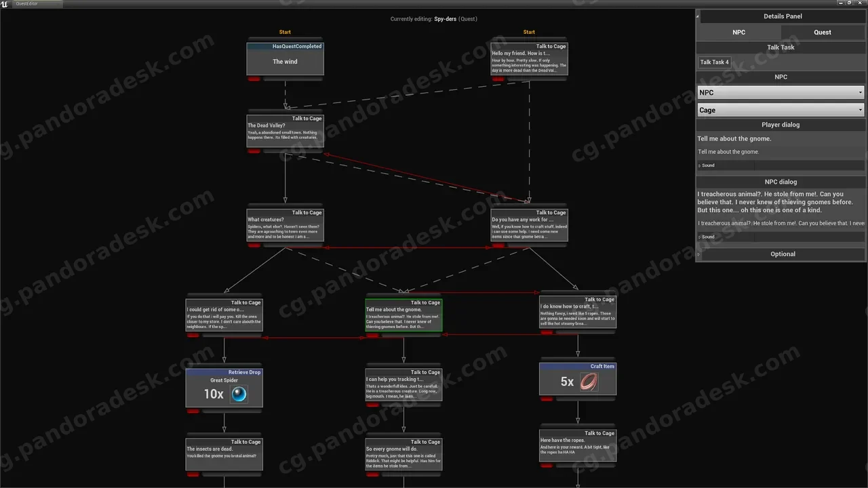Select So every gnome will do node

pyautogui.click(x=403, y=454)
